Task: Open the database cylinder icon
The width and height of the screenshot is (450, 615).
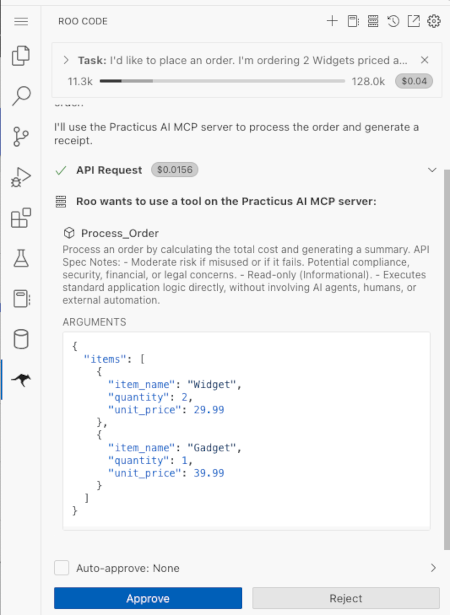Action: (21, 339)
